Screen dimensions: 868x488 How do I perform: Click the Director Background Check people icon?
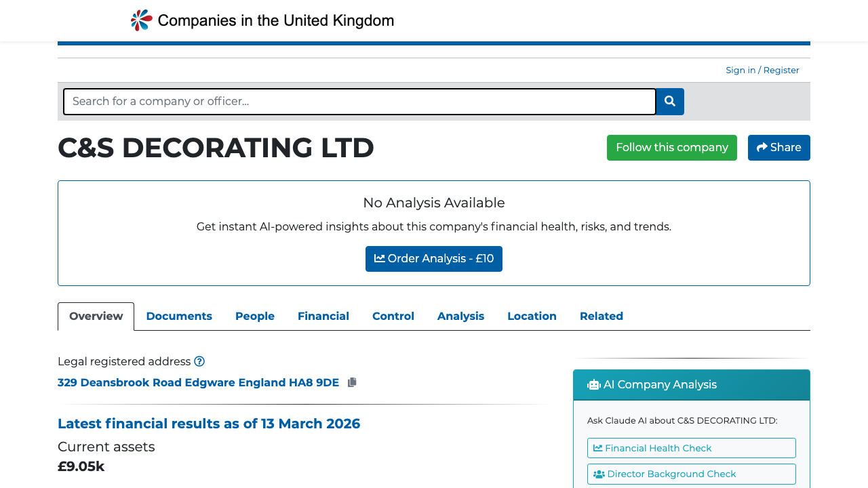tap(599, 474)
